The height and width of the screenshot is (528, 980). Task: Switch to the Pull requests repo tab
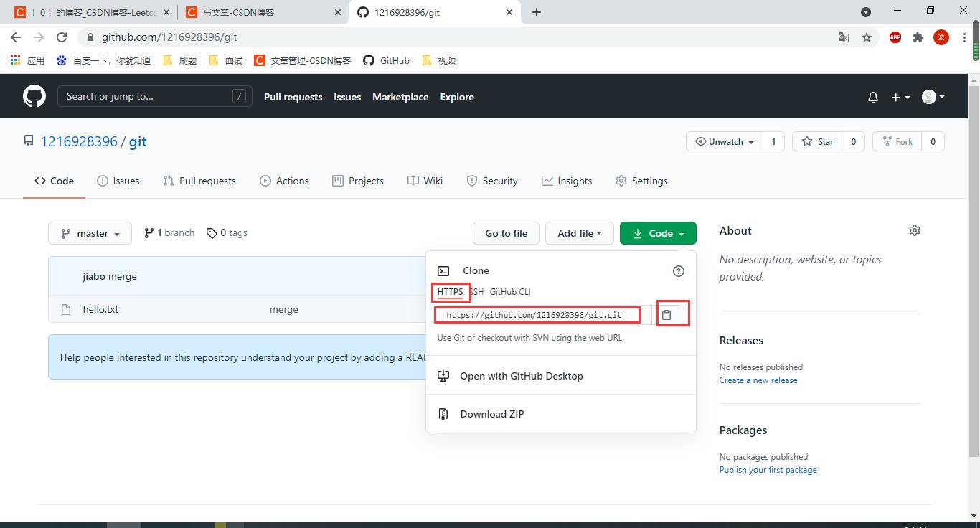[x=199, y=181]
